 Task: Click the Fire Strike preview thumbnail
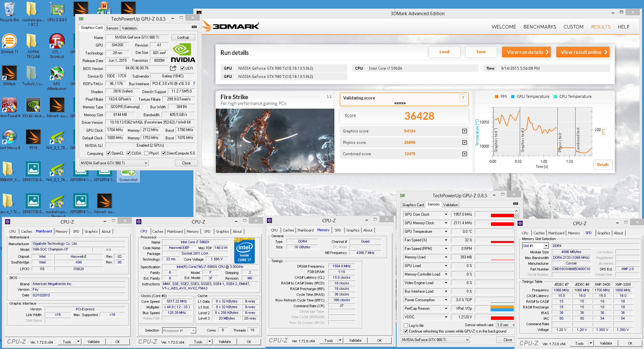[275, 141]
